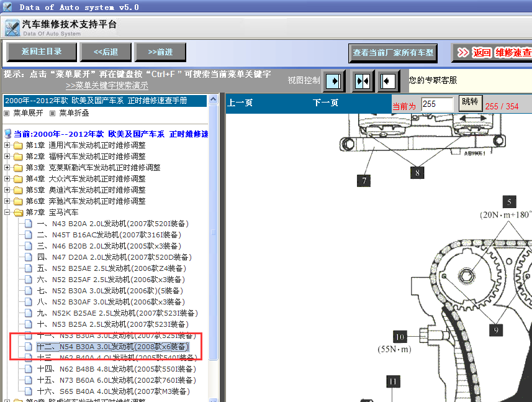
Task: Select 一、N43 B20A 2.0L发动机 entry
Action: (112, 224)
